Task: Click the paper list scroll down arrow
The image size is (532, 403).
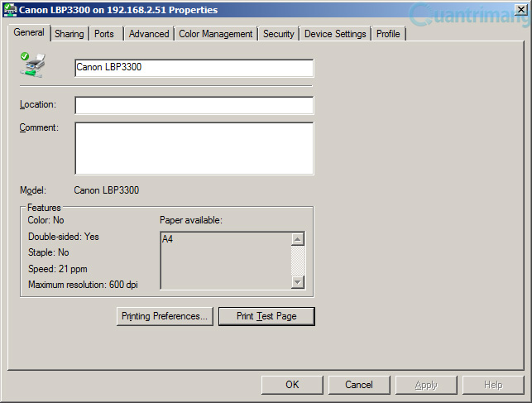Action: (298, 282)
